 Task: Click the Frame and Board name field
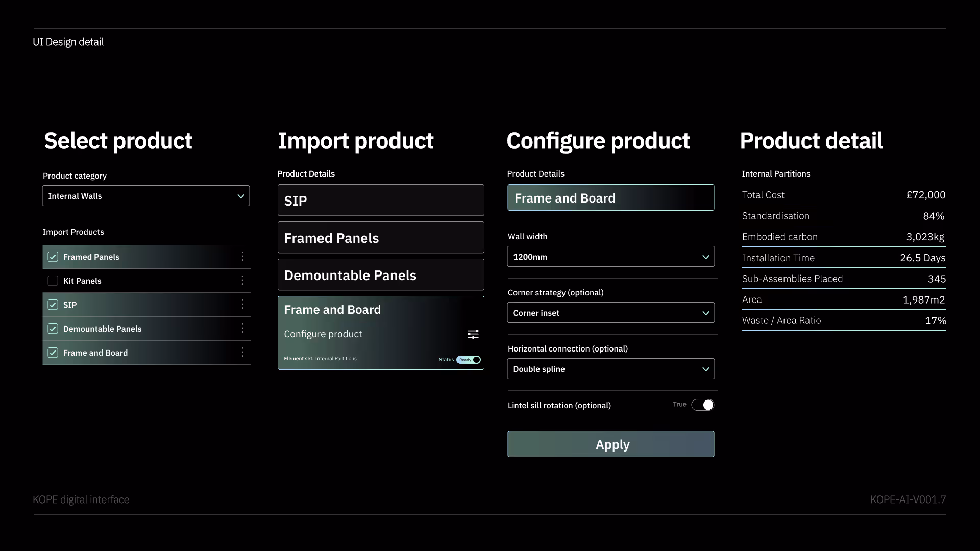tap(610, 198)
